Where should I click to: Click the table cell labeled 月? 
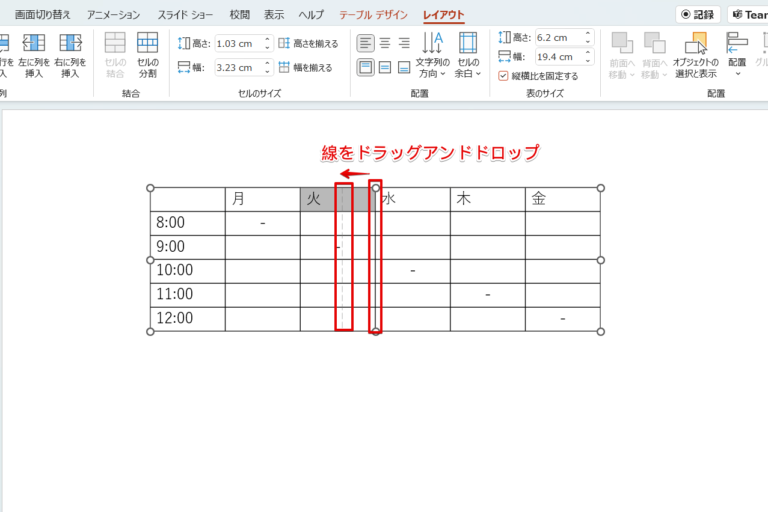click(263, 199)
